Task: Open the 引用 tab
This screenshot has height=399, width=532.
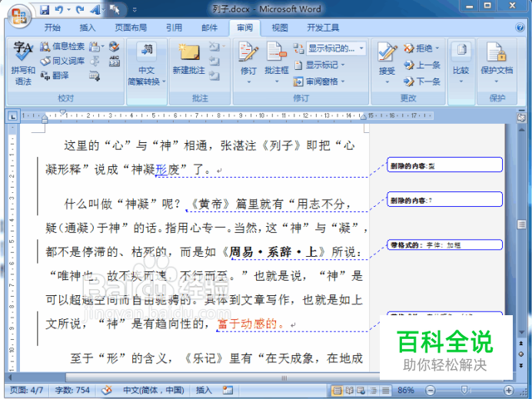Action: pos(174,28)
